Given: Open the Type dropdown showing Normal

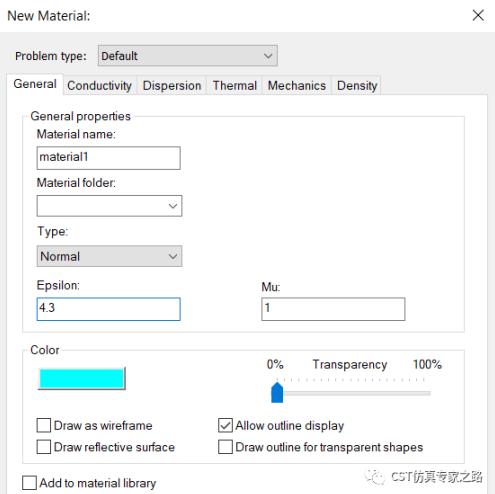Looking at the screenshot, I should click(x=109, y=256).
